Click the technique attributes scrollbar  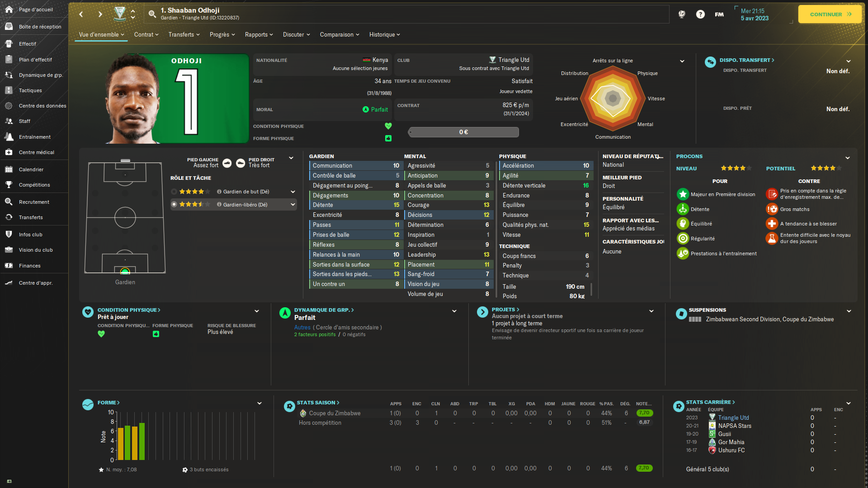591,290
